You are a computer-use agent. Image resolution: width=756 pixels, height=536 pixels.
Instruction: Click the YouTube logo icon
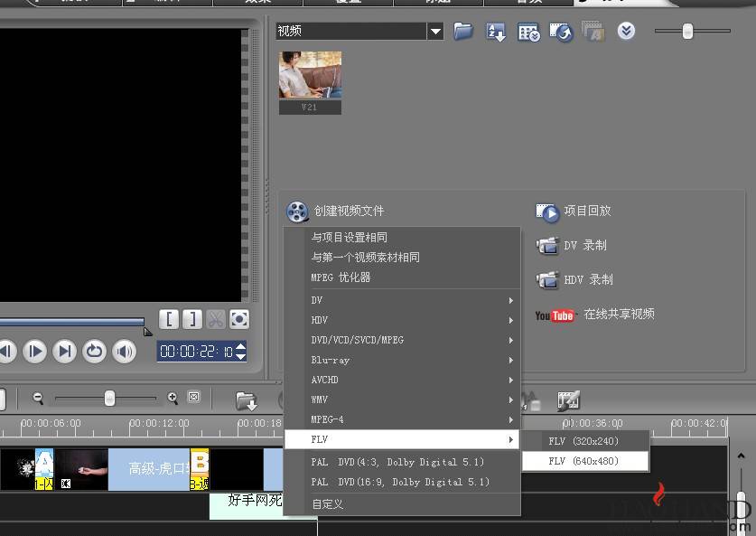click(555, 315)
